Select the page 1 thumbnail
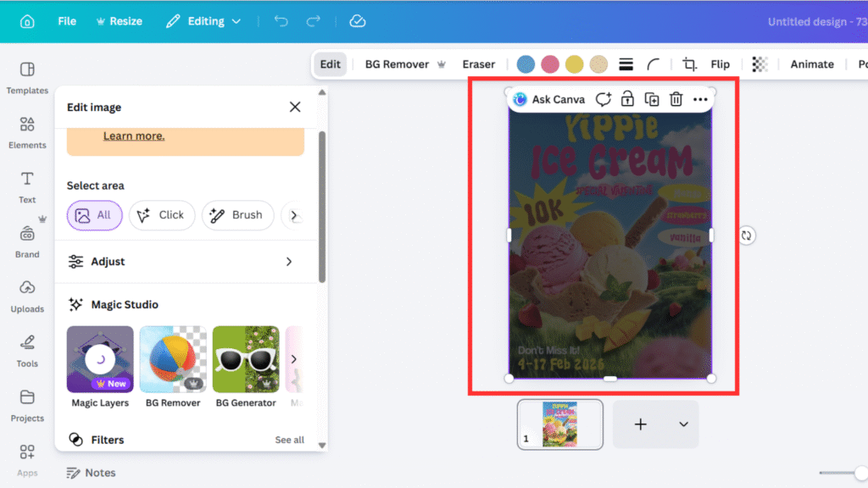 [x=559, y=424]
